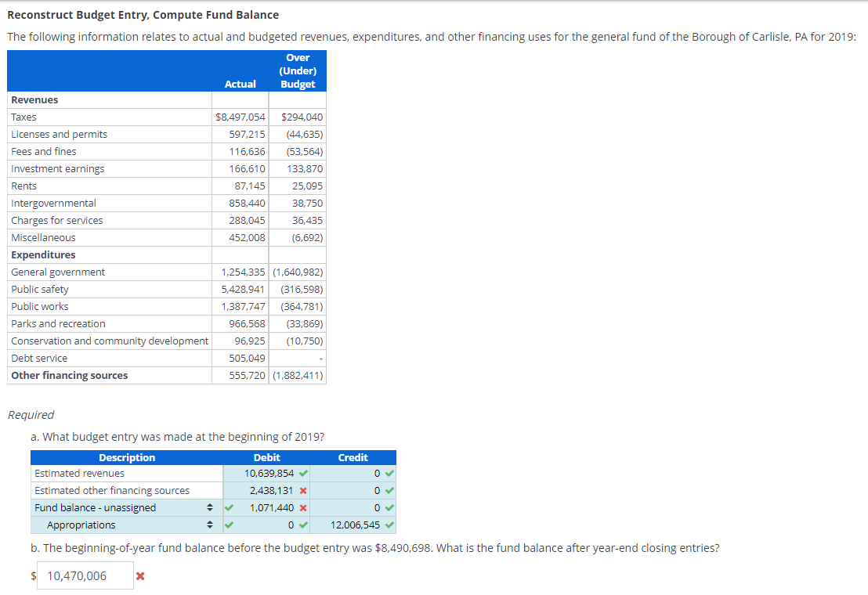Click the green checkmark beside 12,006,545
The width and height of the screenshot is (868, 595).
pyautogui.click(x=389, y=525)
